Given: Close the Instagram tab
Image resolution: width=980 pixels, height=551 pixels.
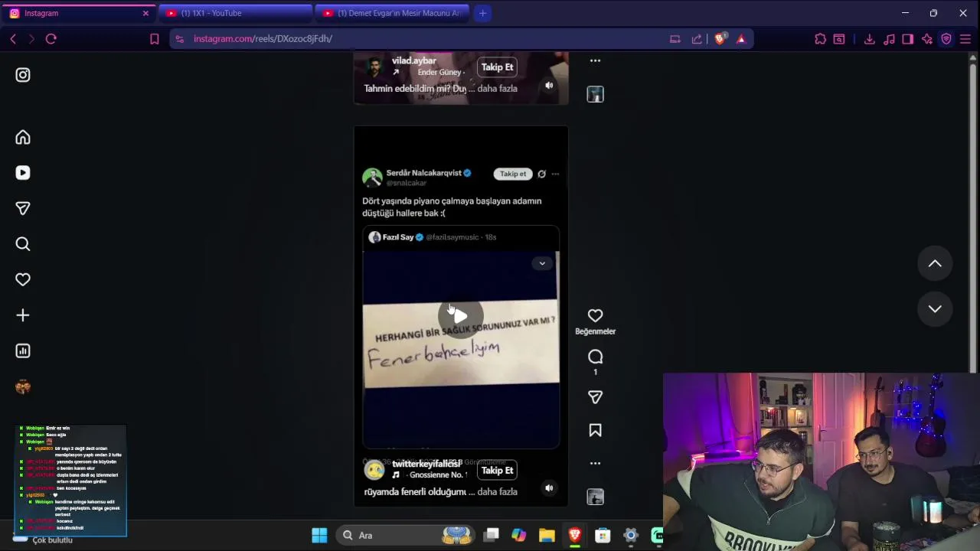Looking at the screenshot, I should coord(145,13).
